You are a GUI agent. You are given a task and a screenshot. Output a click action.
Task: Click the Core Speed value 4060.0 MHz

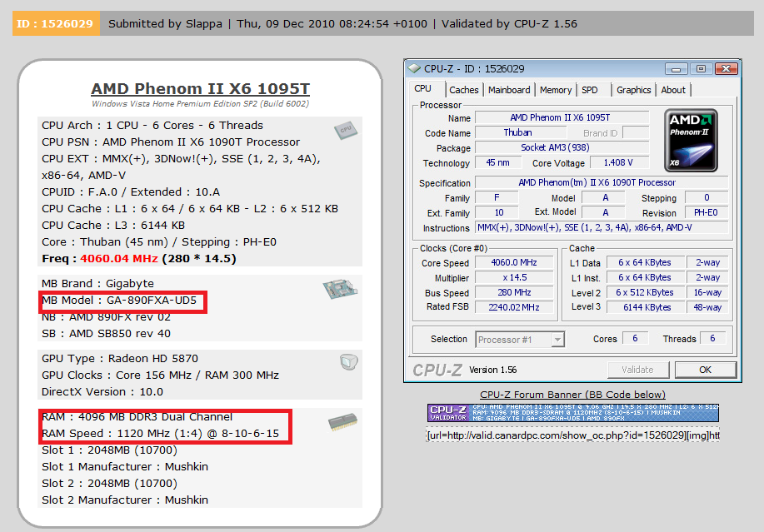(x=514, y=263)
